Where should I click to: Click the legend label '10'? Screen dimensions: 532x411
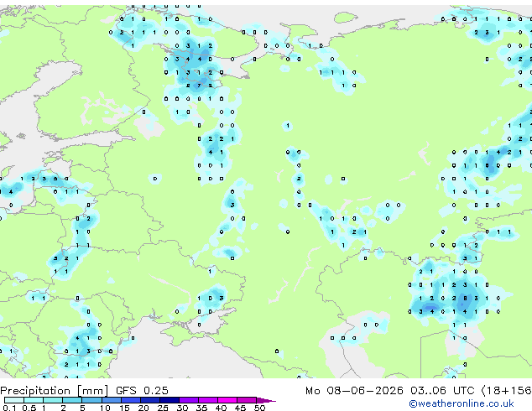coord(105,408)
